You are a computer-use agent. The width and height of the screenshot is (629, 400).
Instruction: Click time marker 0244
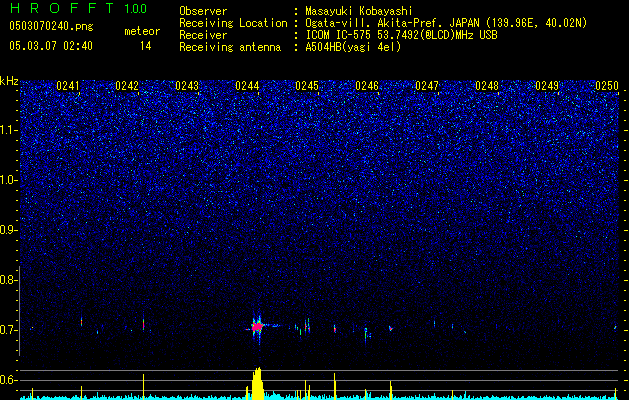247,86
